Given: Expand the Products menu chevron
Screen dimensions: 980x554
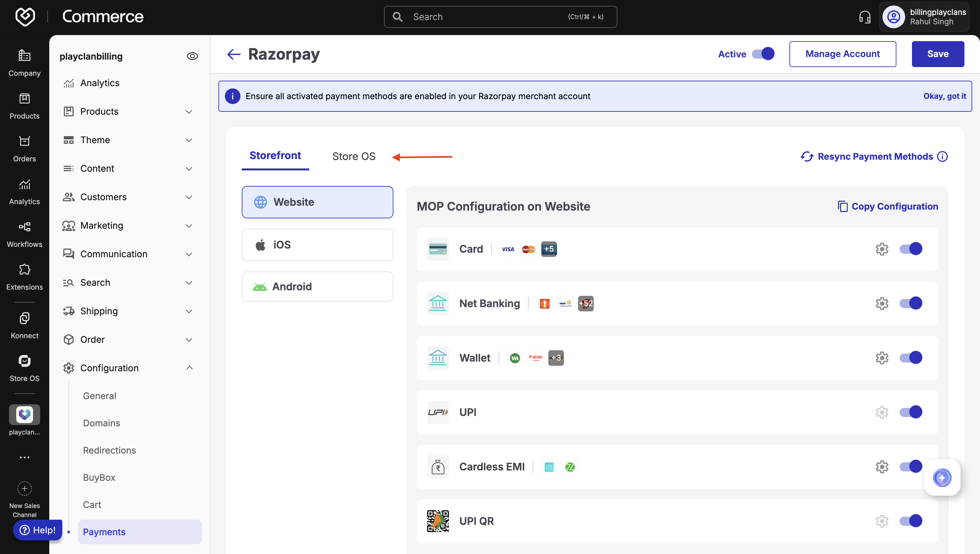Looking at the screenshot, I should pyautogui.click(x=189, y=111).
